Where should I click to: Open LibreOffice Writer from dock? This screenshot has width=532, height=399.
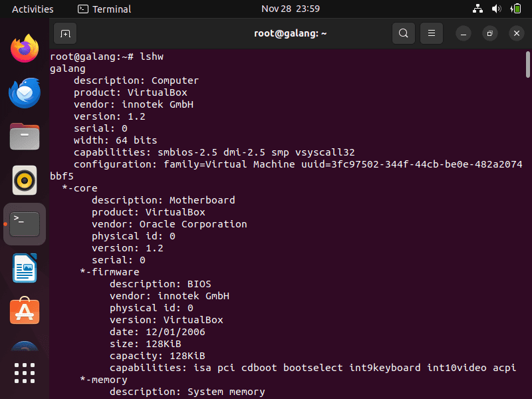coord(25,268)
